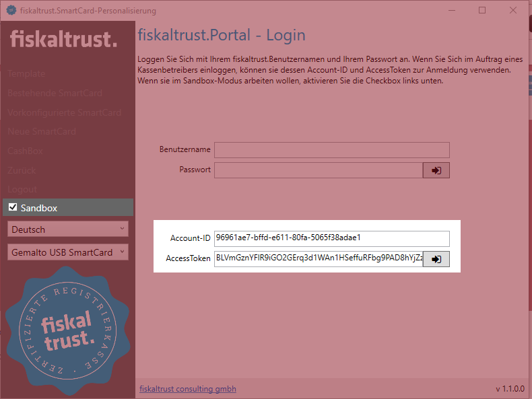The image size is (532, 399).
Task: Open the CashBox sidebar item
Action: click(x=25, y=151)
